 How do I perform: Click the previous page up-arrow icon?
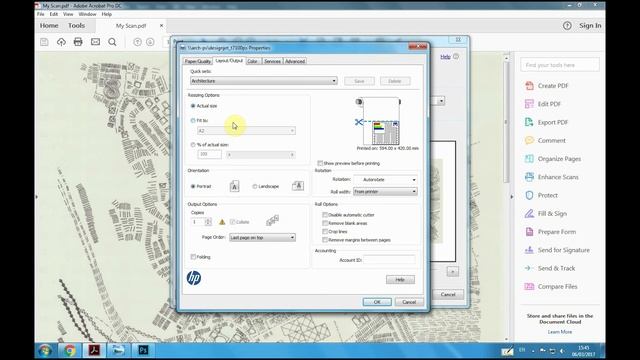click(138, 42)
